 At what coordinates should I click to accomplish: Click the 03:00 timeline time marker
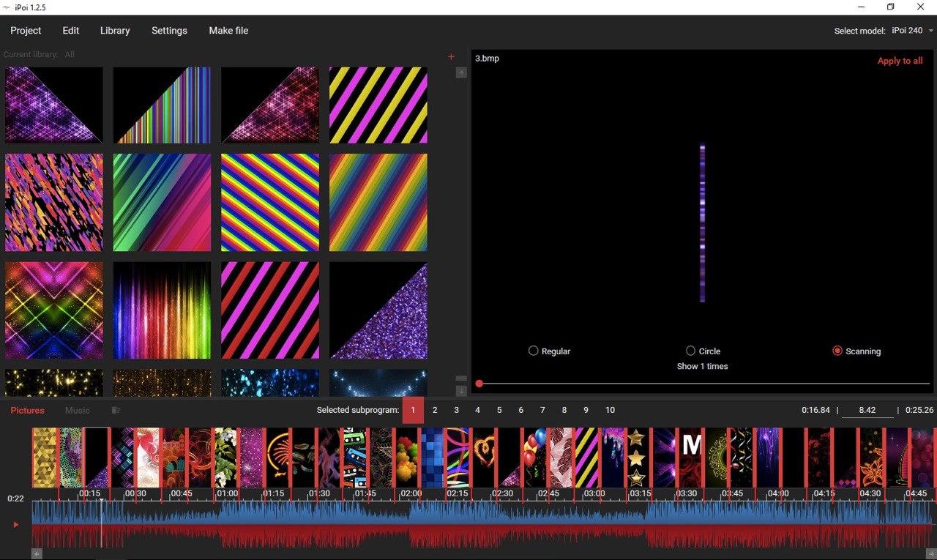(594, 494)
